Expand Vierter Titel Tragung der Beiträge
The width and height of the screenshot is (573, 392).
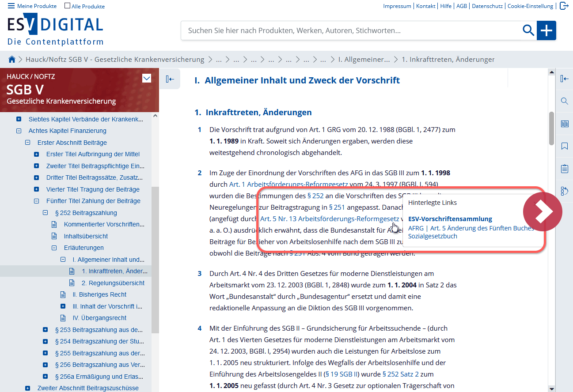pyautogui.click(x=36, y=189)
